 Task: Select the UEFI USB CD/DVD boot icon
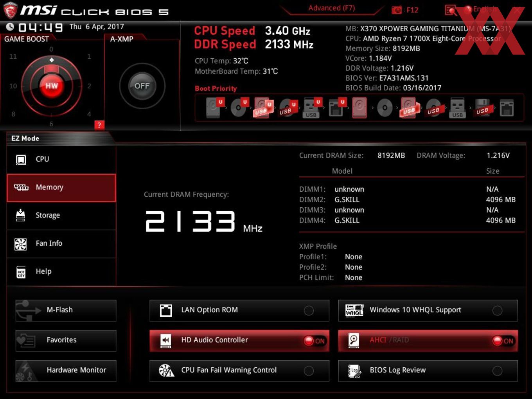click(x=288, y=108)
